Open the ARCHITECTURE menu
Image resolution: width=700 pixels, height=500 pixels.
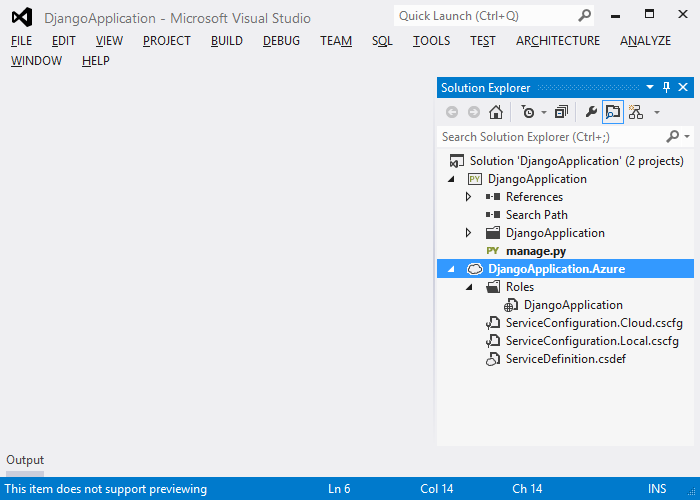(558, 41)
